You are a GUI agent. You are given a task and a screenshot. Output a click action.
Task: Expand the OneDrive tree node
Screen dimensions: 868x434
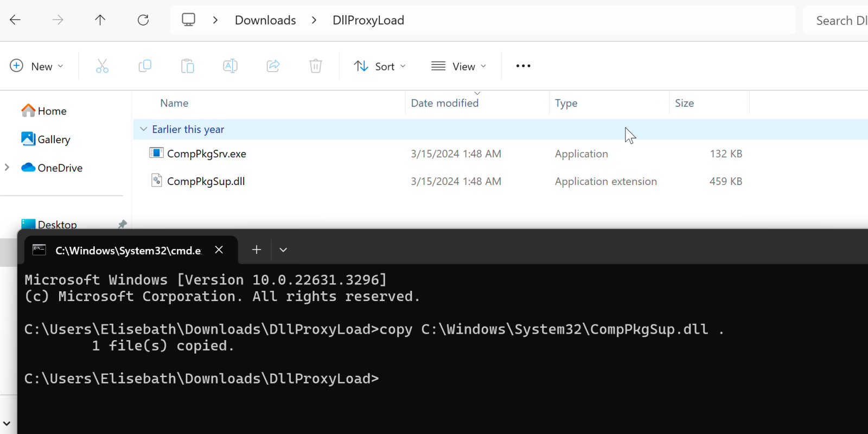click(7, 168)
